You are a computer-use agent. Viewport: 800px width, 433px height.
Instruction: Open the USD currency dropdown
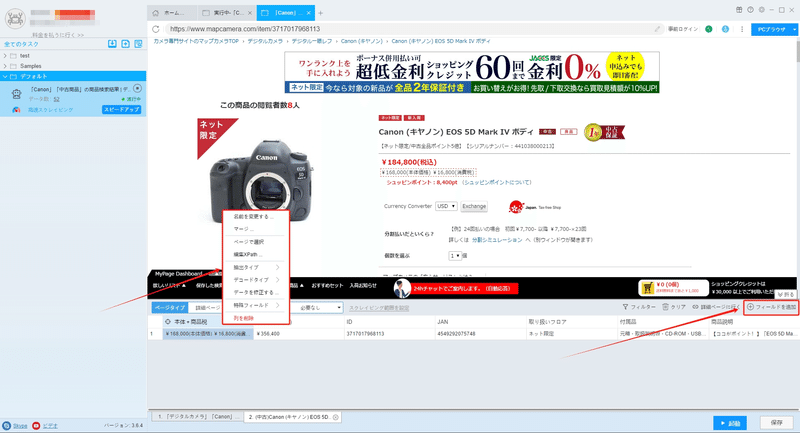tap(446, 206)
